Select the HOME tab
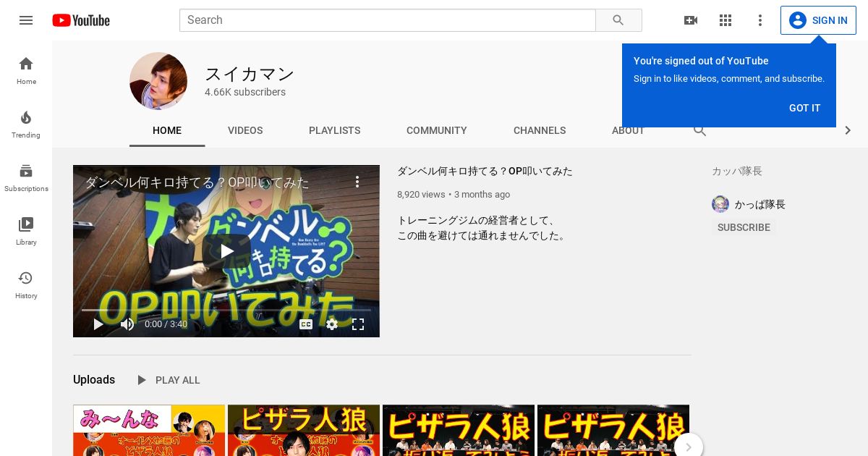The image size is (868, 456). tap(167, 130)
